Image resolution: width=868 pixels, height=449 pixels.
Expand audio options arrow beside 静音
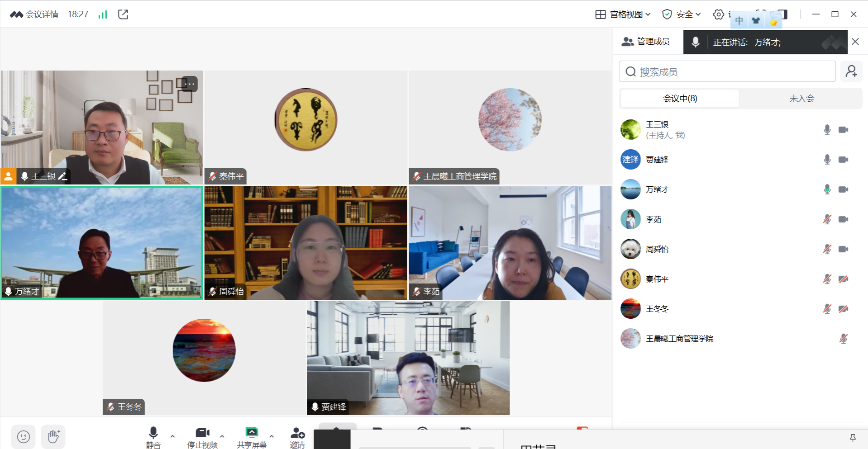pyautogui.click(x=172, y=436)
